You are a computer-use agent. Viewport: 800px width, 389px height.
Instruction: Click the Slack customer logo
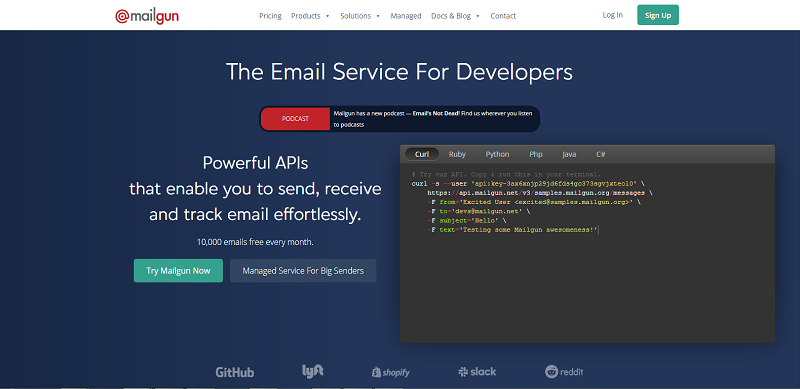[478, 372]
